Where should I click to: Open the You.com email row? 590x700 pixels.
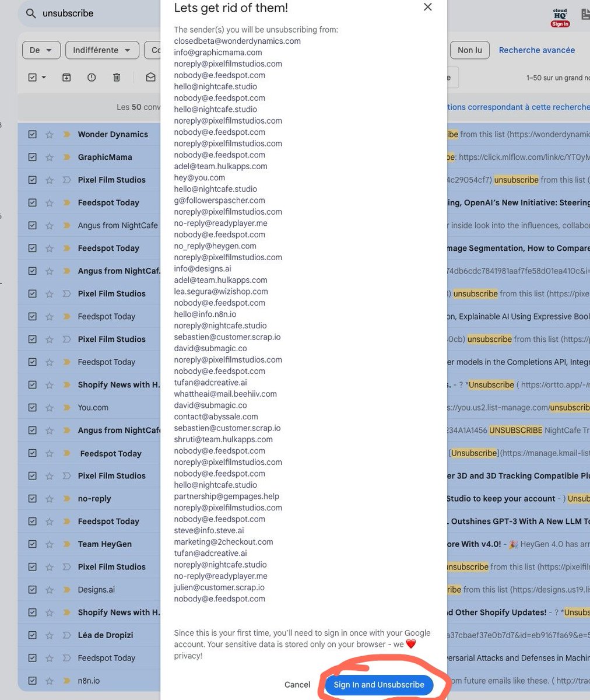click(x=93, y=407)
